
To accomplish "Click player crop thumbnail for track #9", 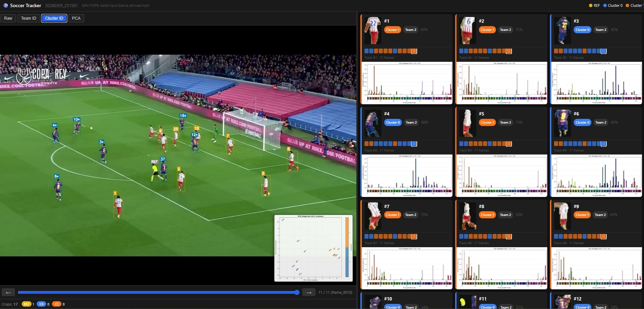I will pyautogui.click(x=562, y=216).
